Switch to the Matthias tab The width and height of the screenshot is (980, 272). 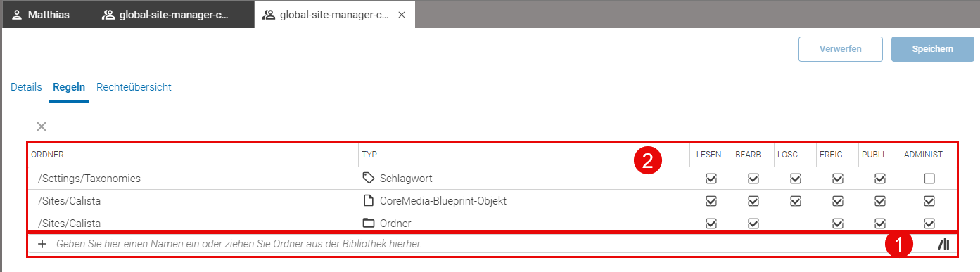(48, 15)
